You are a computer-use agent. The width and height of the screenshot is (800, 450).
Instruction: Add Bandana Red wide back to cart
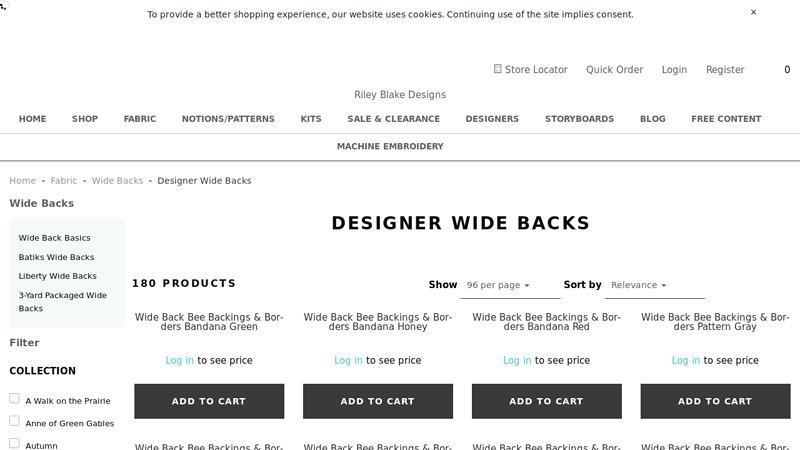(x=546, y=401)
